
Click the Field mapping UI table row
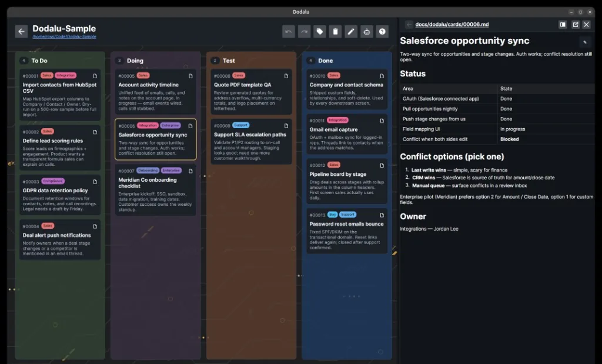pos(497,129)
